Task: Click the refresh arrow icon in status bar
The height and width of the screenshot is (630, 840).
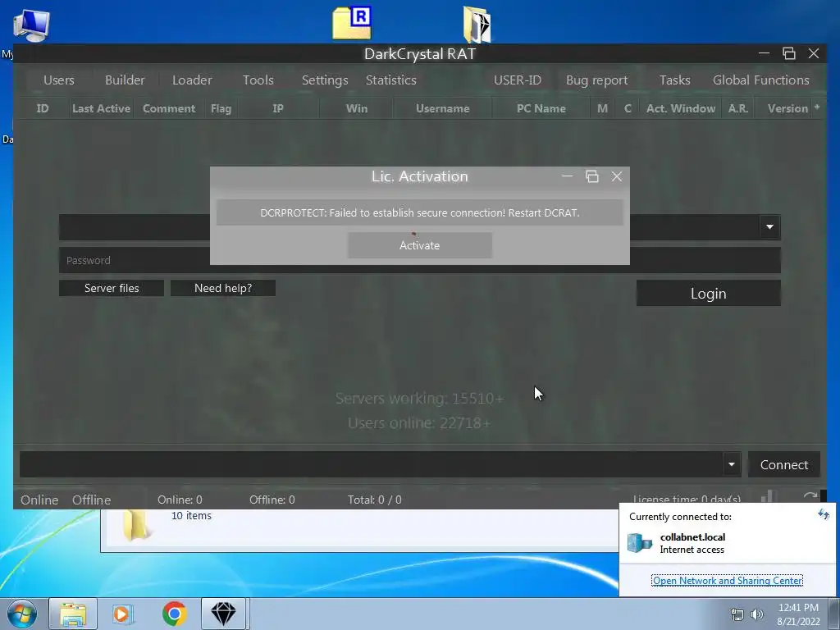Action: click(810, 496)
